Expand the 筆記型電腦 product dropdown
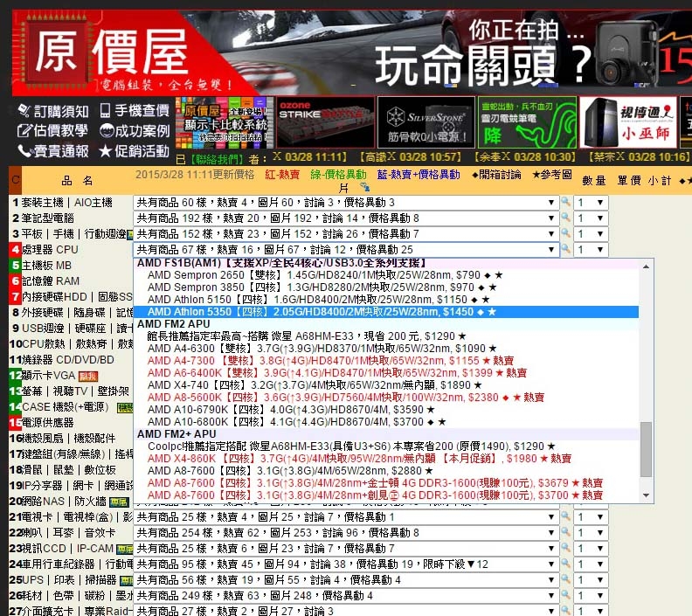 [x=347, y=218]
